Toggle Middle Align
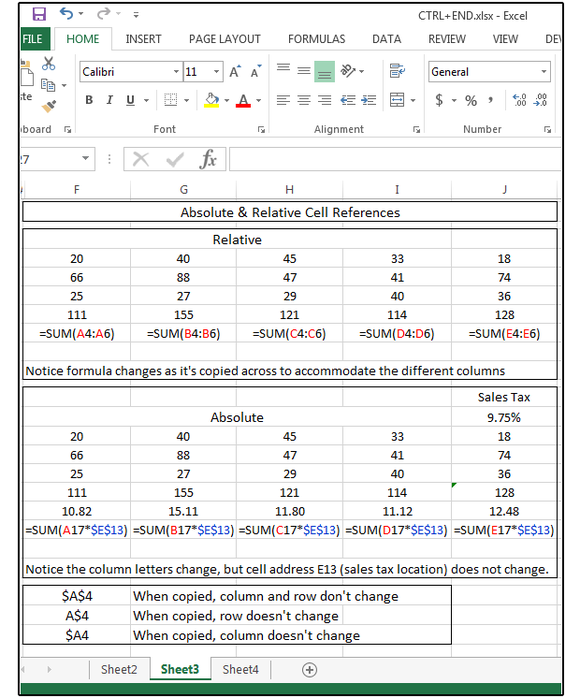580x698 pixels. coord(304,71)
